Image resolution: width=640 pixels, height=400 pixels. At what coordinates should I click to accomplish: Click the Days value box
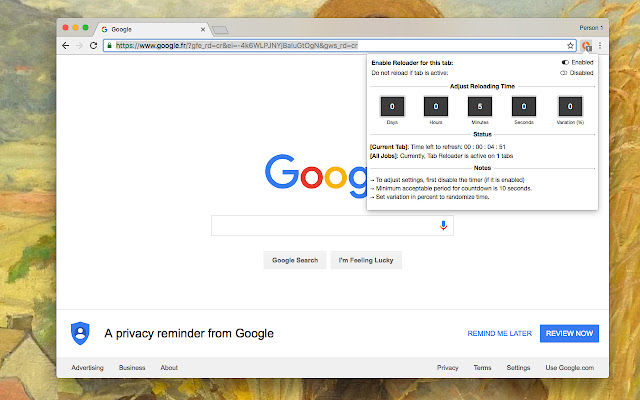(x=392, y=107)
